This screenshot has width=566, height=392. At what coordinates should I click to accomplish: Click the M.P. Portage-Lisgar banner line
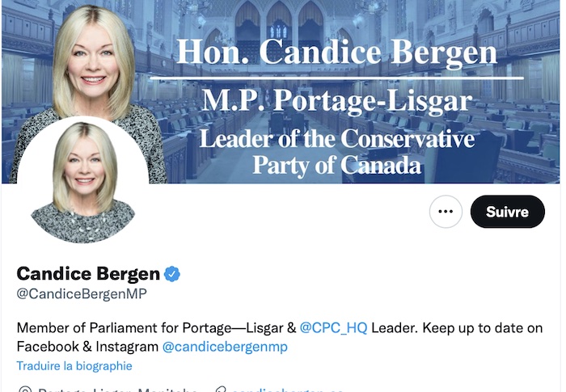(337, 101)
